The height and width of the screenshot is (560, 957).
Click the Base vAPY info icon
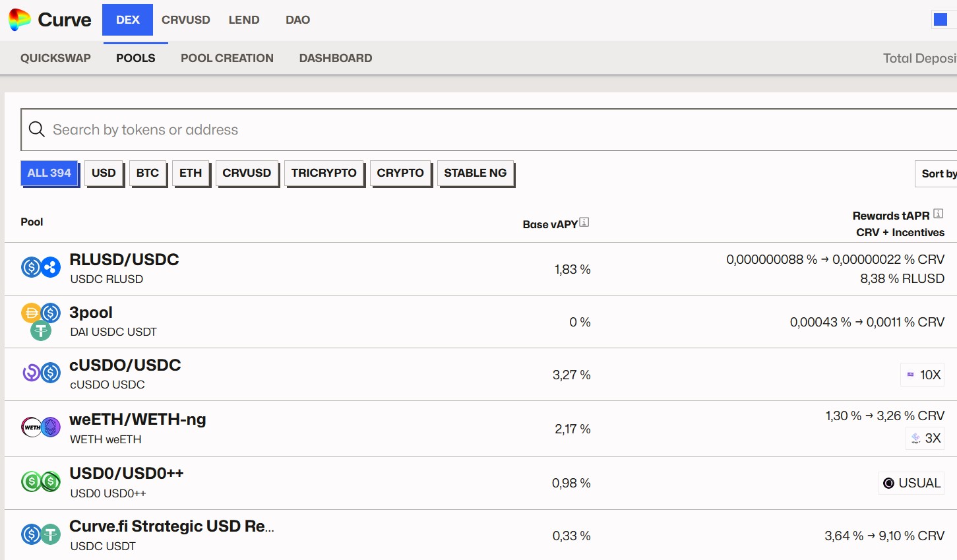point(584,222)
